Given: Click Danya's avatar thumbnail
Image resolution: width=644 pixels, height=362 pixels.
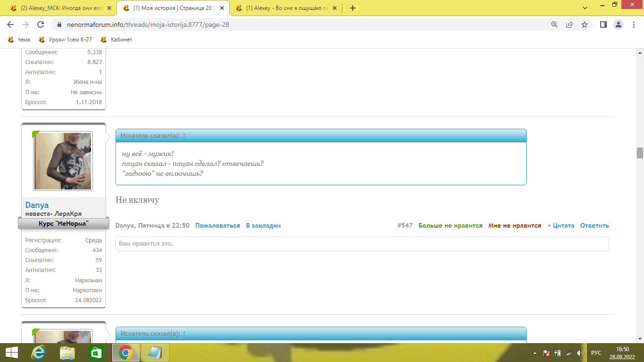Looking at the screenshot, I should click(63, 161).
